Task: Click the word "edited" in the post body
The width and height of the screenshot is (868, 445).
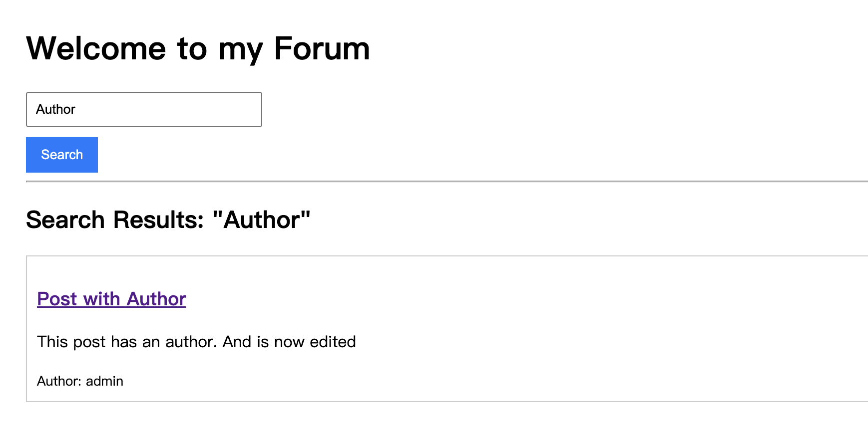Action: [333, 342]
